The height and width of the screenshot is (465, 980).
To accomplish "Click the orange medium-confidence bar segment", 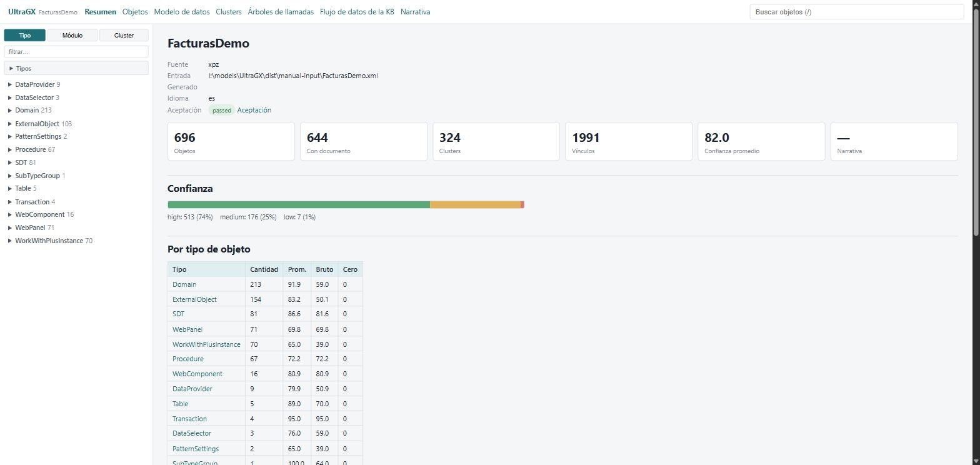I will 475,204.
